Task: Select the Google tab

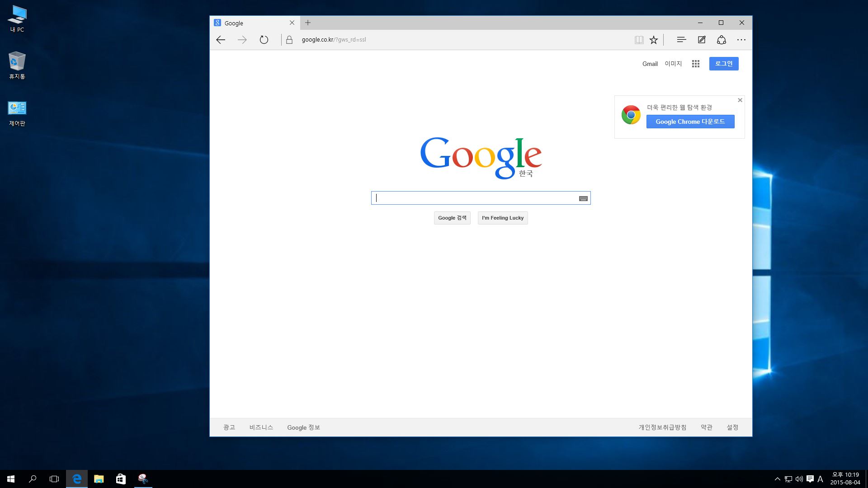Action: (255, 23)
